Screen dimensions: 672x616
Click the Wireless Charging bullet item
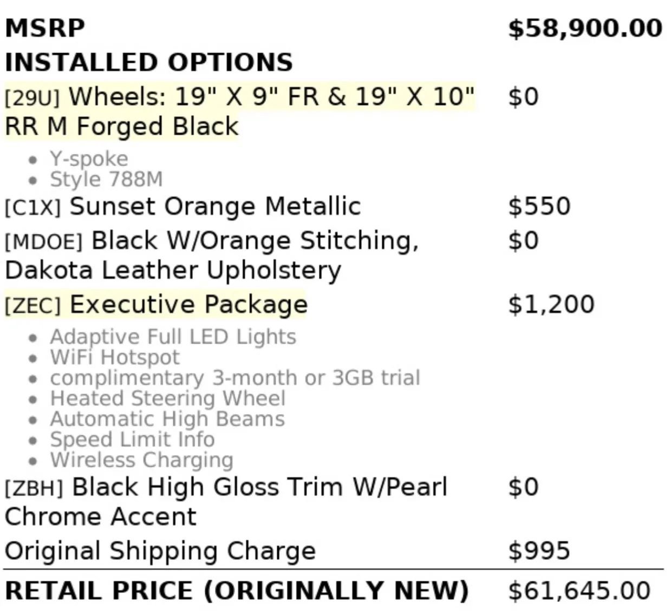[141, 460]
